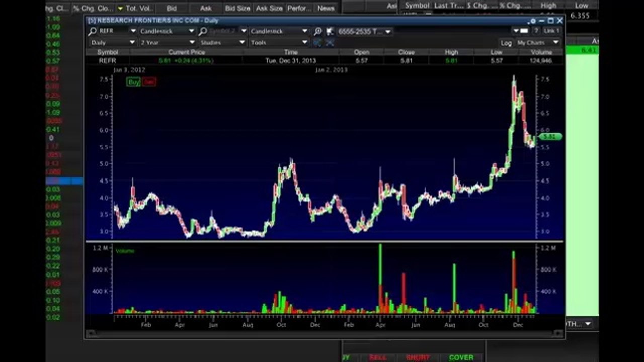Click the zoom magnifier icon in chart toolbar

(318, 31)
